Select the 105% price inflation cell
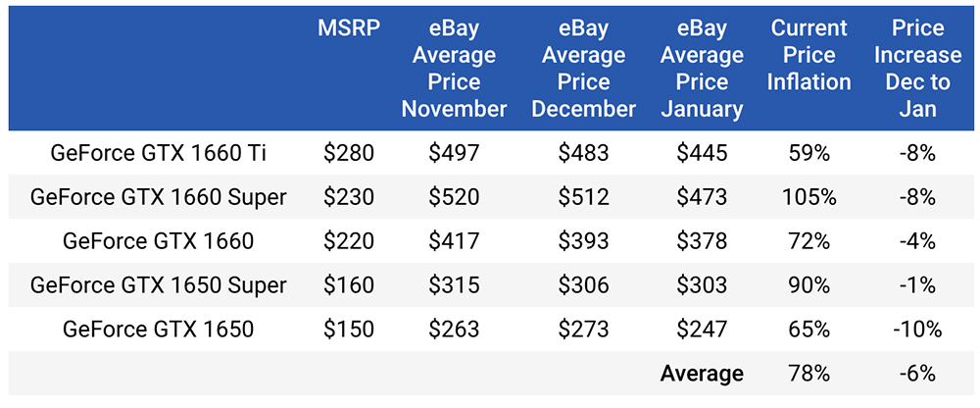The width and height of the screenshot is (980, 408). 808,197
